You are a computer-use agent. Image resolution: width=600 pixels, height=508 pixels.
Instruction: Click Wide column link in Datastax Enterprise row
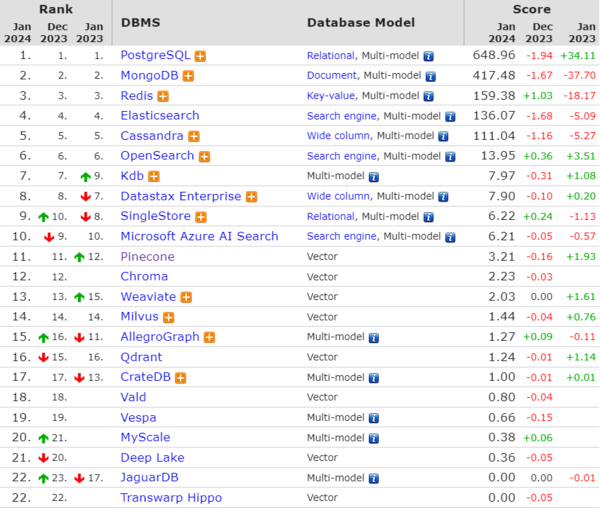pos(338,197)
